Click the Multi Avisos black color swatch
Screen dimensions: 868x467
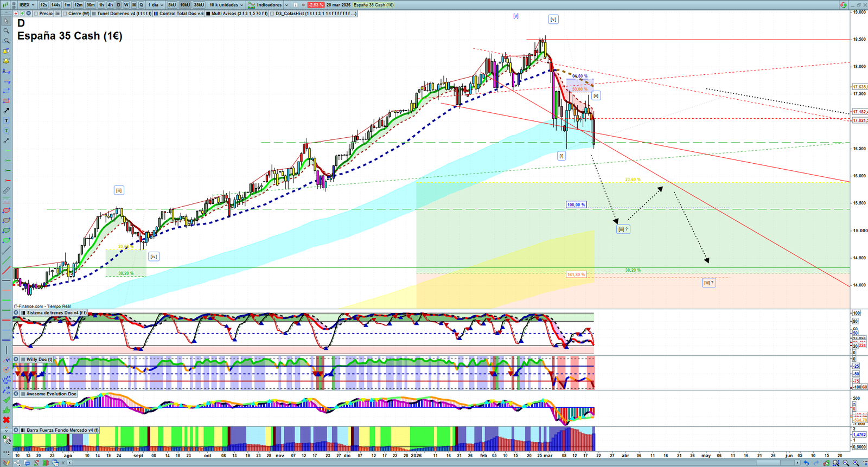point(208,14)
